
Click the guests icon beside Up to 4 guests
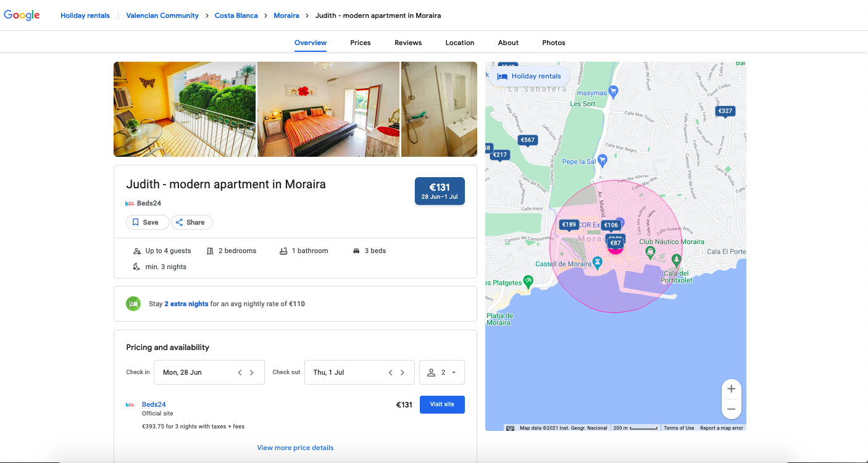pos(137,251)
